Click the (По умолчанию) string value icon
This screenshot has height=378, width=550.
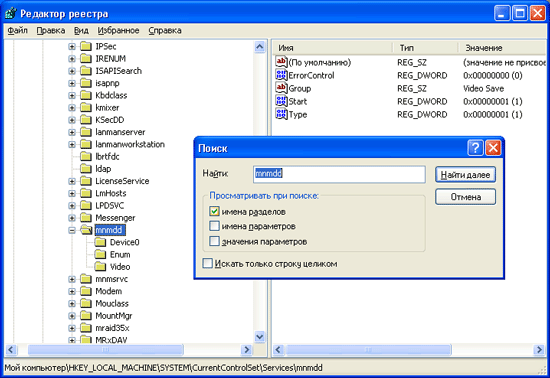point(281,62)
